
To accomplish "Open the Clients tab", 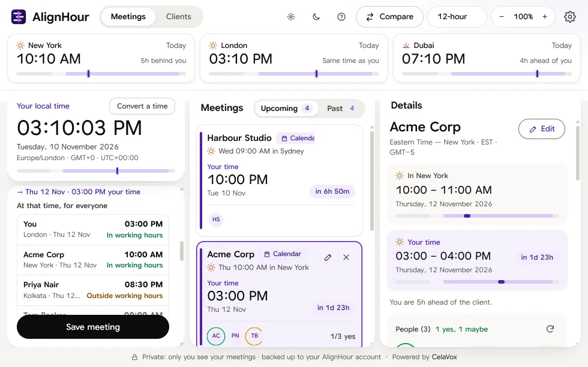I will [x=179, y=17].
